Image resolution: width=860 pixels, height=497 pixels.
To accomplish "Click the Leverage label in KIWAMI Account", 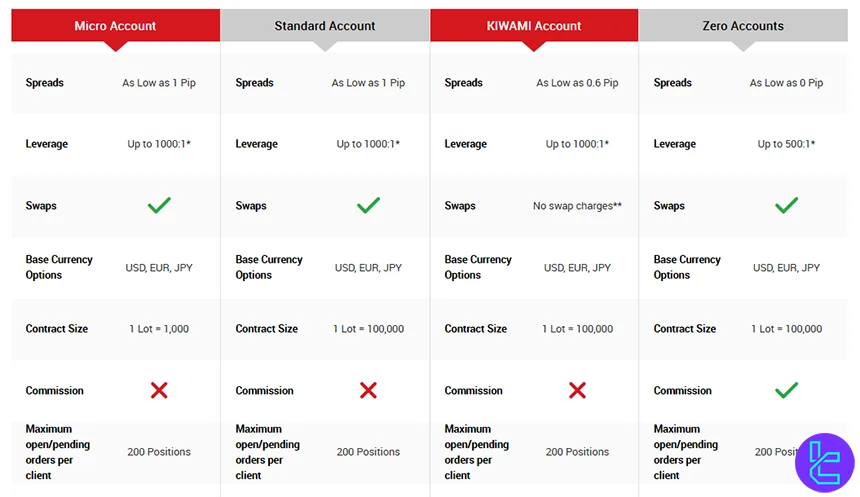I will [x=466, y=144].
